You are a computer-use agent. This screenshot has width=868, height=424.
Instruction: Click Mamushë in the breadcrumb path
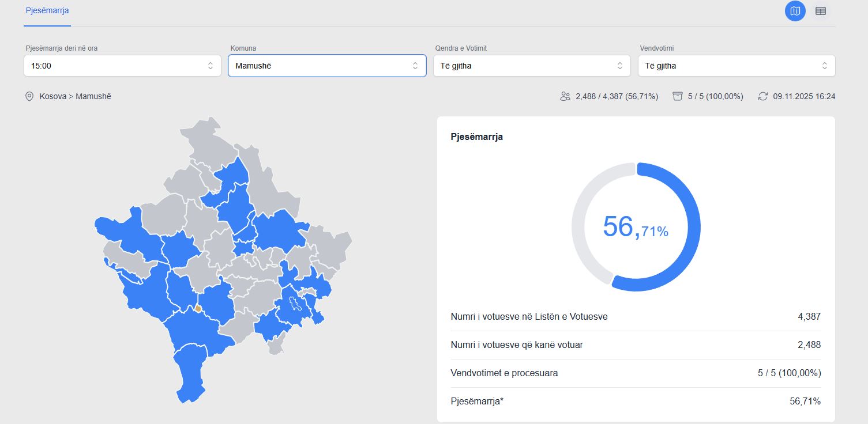93,96
